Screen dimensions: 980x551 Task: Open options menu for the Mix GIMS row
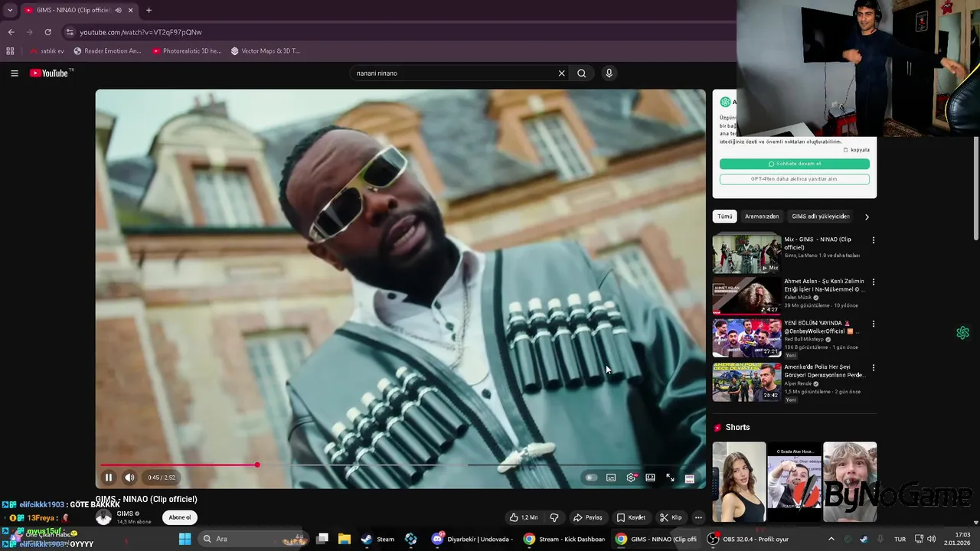[x=874, y=240]
